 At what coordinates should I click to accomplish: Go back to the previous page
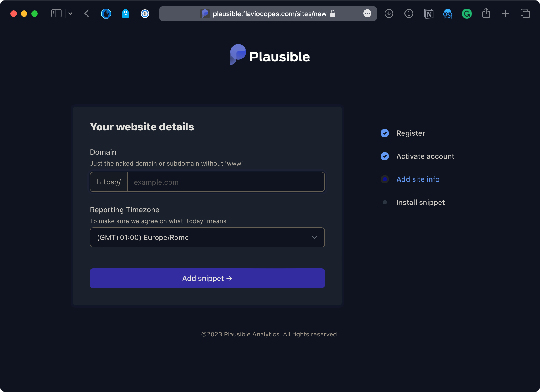coord(87,13)
